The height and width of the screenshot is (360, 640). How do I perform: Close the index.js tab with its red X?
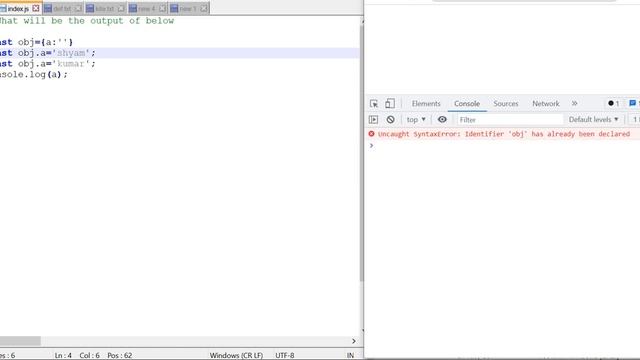click(x=36, y=8)
